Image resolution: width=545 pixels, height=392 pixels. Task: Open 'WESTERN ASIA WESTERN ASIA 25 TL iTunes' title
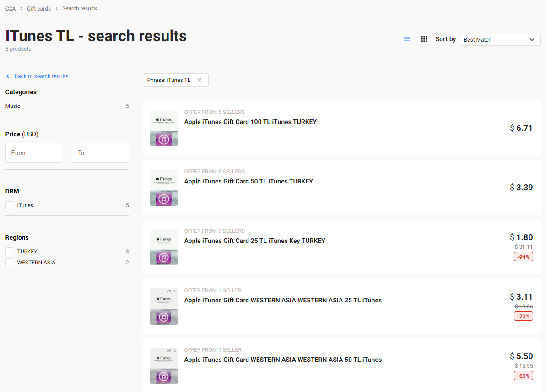(283, 300)
